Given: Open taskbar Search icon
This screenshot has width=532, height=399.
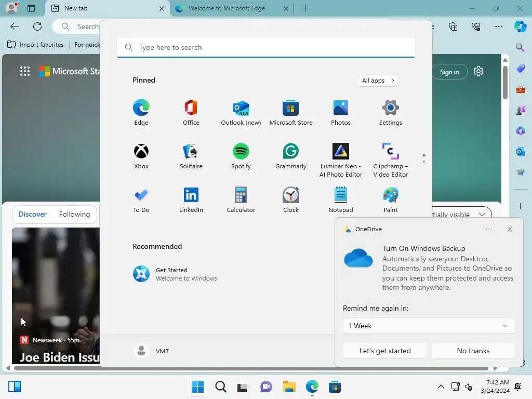Looking at the screenshot, I should pyautogui.click(x=220, y=387).
